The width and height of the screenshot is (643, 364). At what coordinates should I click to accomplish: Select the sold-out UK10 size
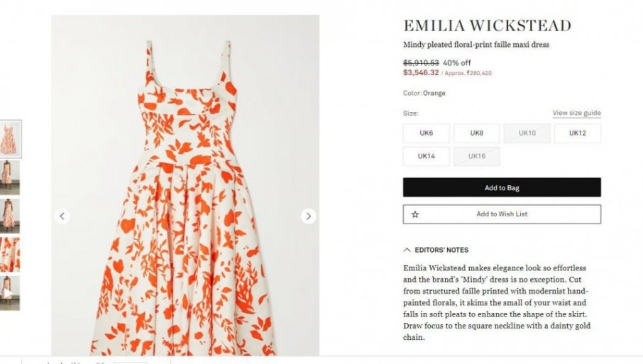click(x=527, y=133)
